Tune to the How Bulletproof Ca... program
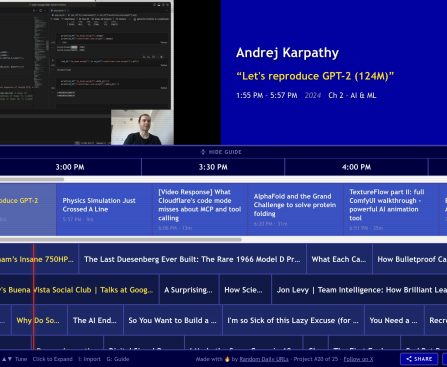The height and width of the screenshot is (367, 447). coord(410,259)
